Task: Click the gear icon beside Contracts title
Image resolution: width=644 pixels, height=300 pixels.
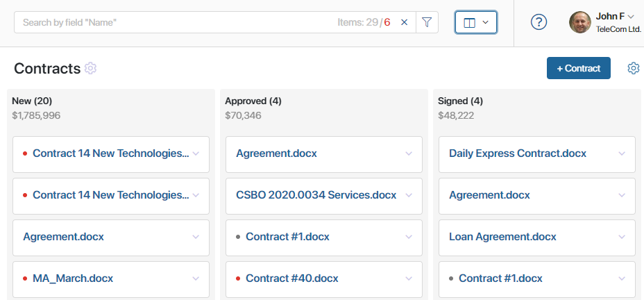Action: tap(90, 68)
